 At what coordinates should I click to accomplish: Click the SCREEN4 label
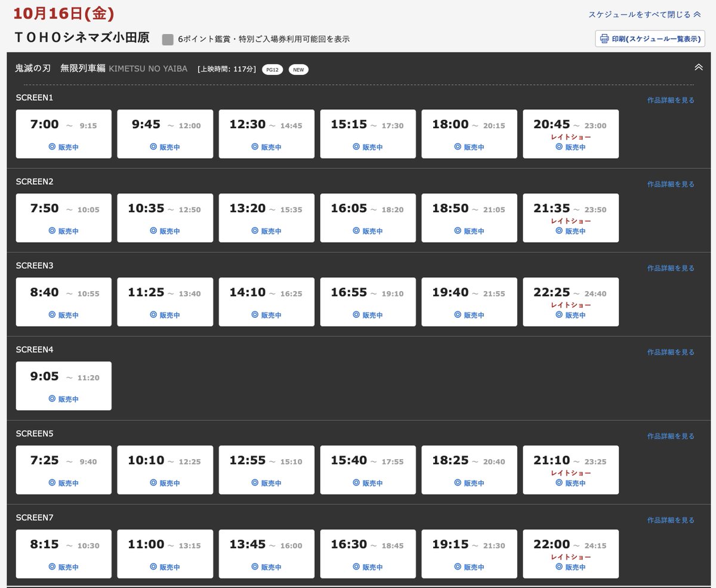35,350
